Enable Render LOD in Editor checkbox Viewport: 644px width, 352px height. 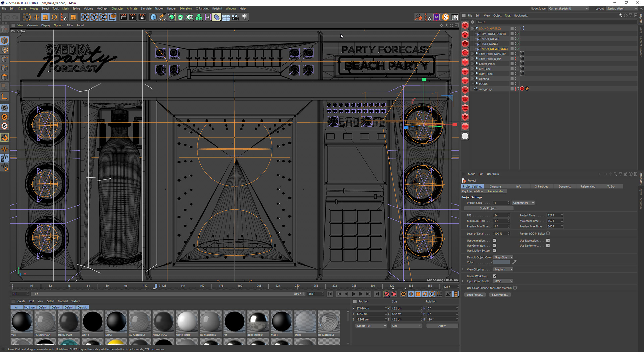[548, 233]
